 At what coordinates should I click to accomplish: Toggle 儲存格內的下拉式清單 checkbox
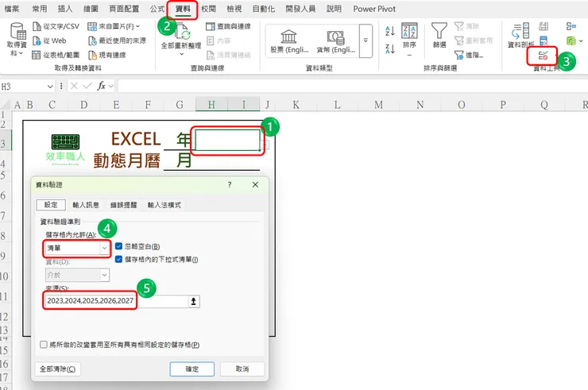pos(118,259)
